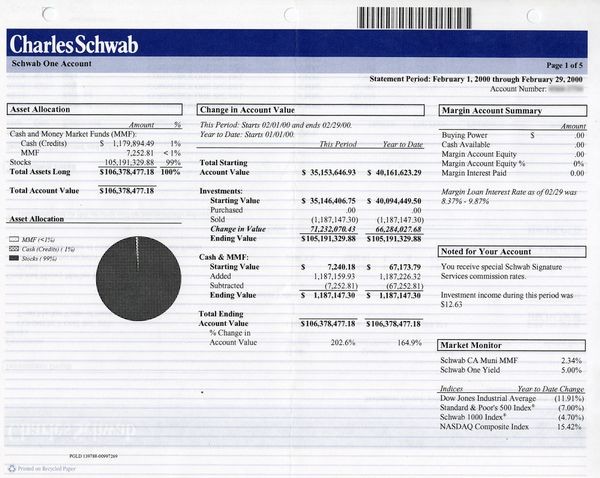Click the blurred Account Number value
The image size is (600, 478).
566,89
